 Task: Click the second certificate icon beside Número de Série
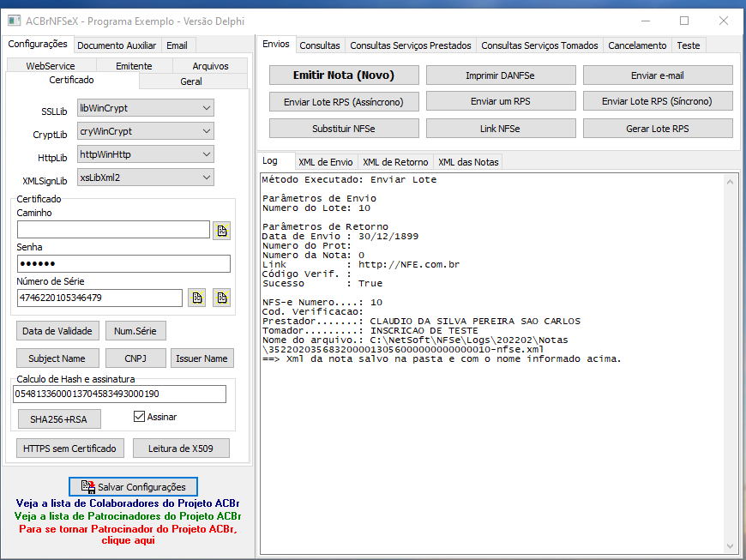[222, 298]
